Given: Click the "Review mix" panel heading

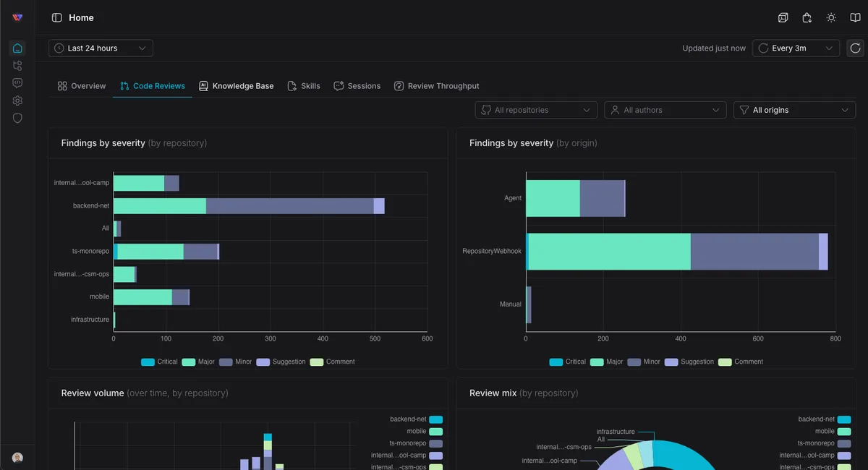Looking at the screenshot, I should [493, 393].
